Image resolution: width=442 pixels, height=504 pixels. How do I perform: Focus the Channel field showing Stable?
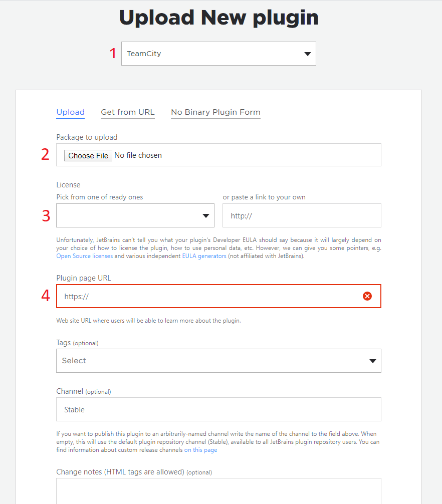(218, 409)
